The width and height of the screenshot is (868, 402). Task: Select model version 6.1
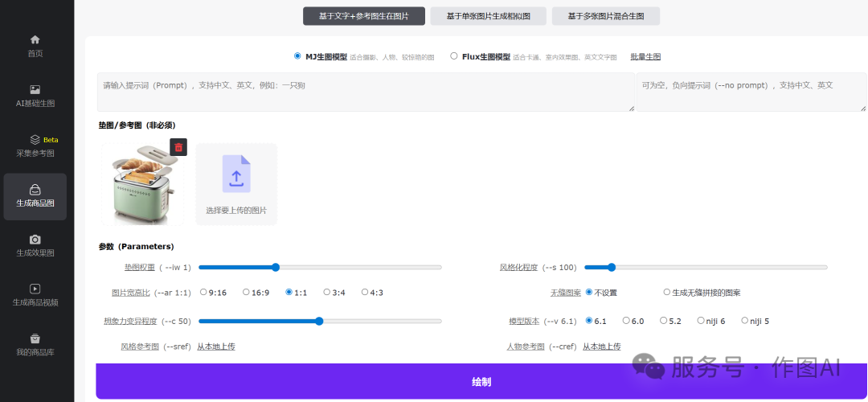(589, 320)
